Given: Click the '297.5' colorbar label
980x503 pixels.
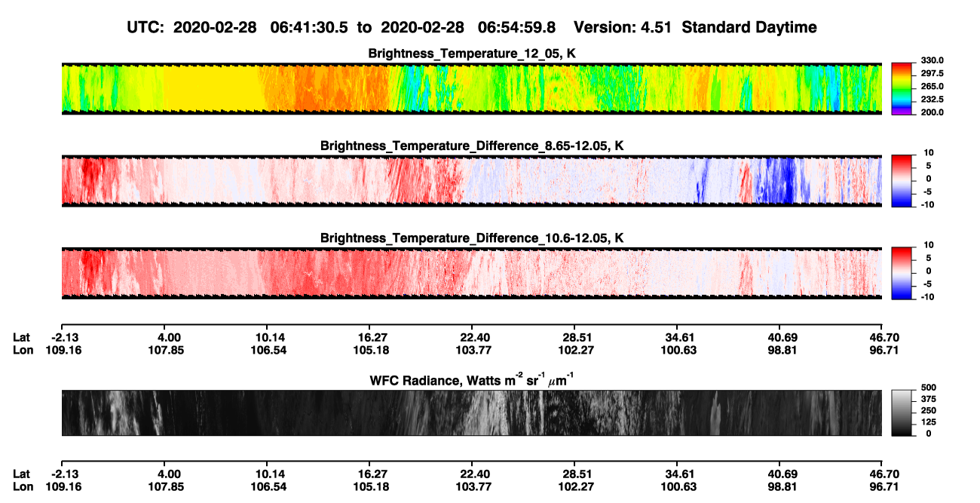Looking at the screenshot, I should (933, 73).
